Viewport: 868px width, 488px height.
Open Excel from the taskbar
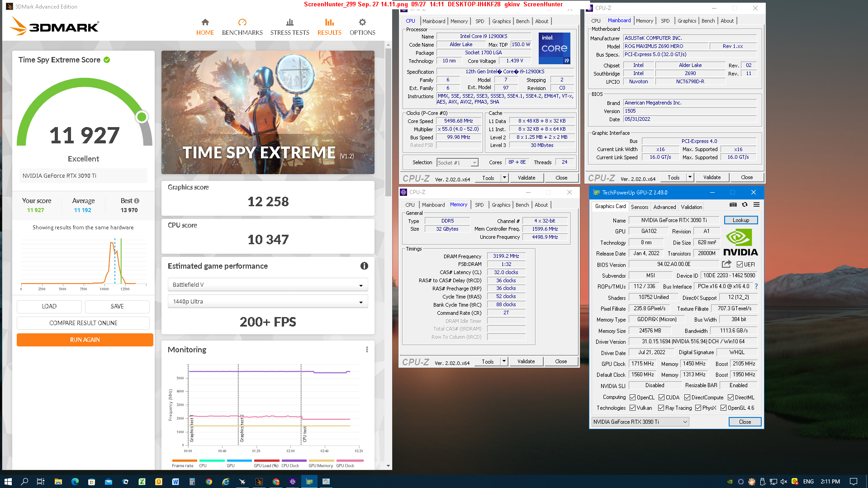(142, 482)
